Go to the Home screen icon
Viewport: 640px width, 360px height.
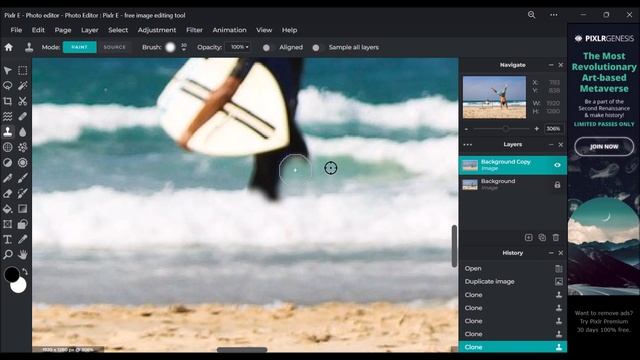[x=9, y=47]
